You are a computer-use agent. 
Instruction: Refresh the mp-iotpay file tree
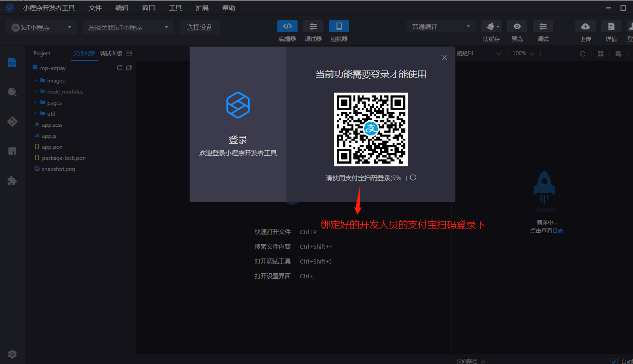click(119, 68)
